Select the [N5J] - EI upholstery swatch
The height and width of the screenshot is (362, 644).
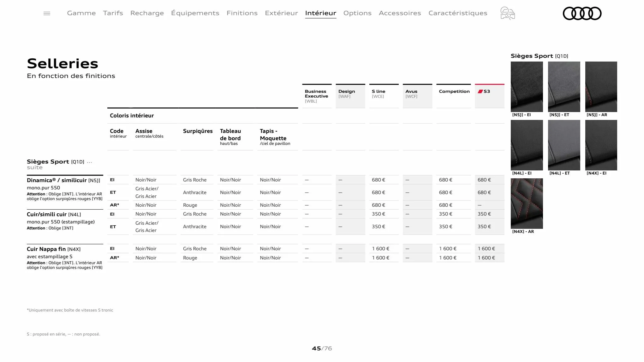(527, 87)
